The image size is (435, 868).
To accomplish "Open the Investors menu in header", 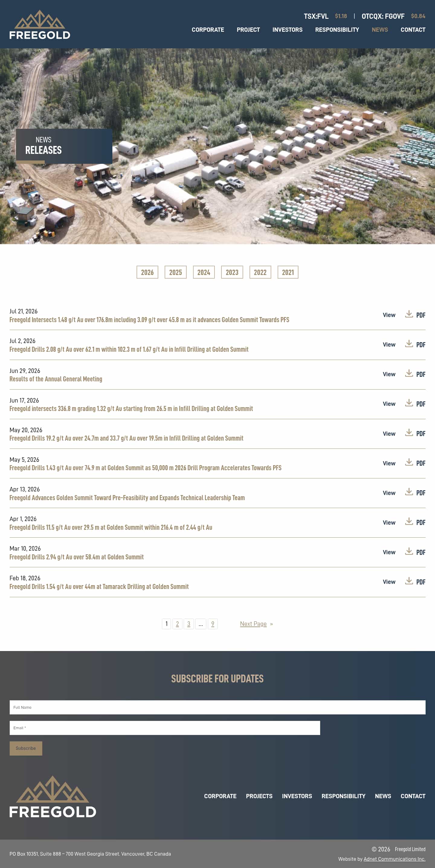I will click(x=287, y=30).
